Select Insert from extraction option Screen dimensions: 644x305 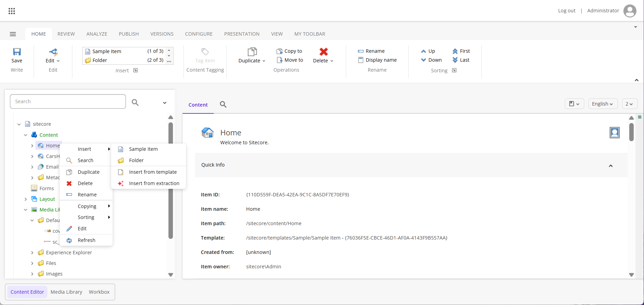149,183
